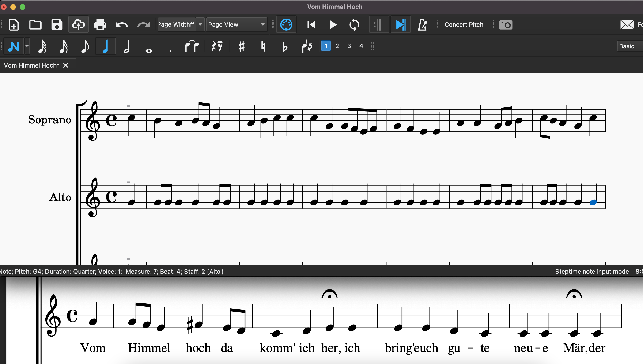Click Alto common time signature

111,197
